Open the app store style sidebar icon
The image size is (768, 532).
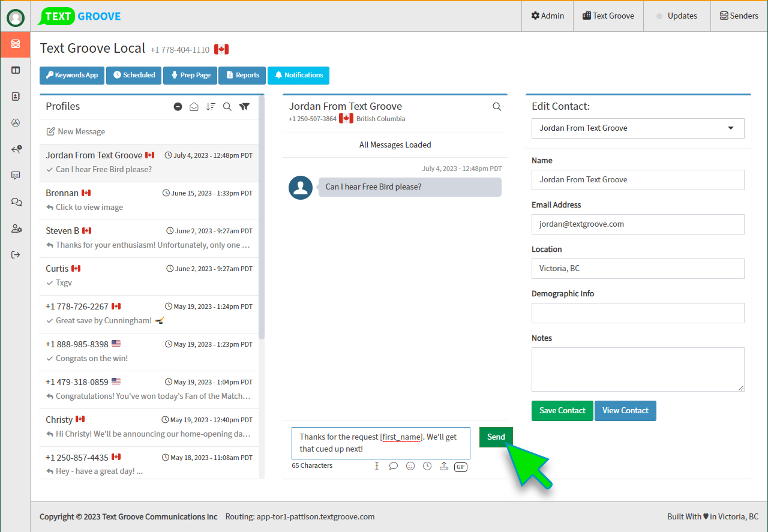(x=16, y=123)
